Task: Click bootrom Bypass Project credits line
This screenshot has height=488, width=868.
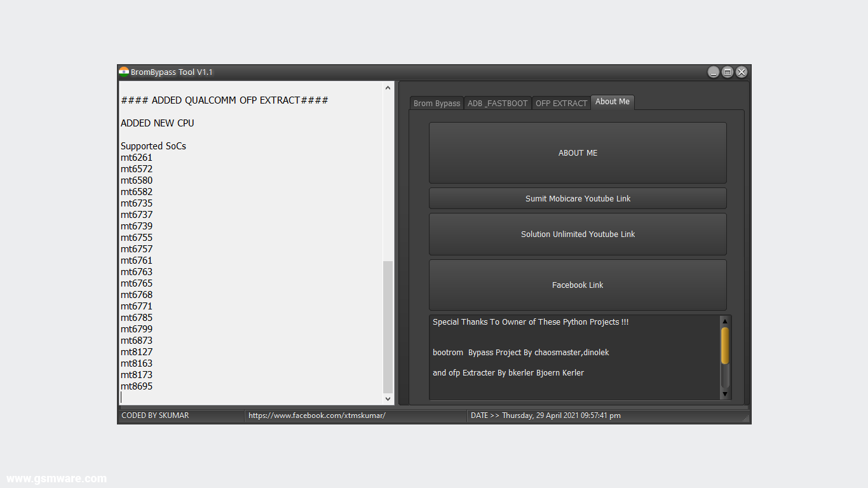Action: (x=521, y=353)
